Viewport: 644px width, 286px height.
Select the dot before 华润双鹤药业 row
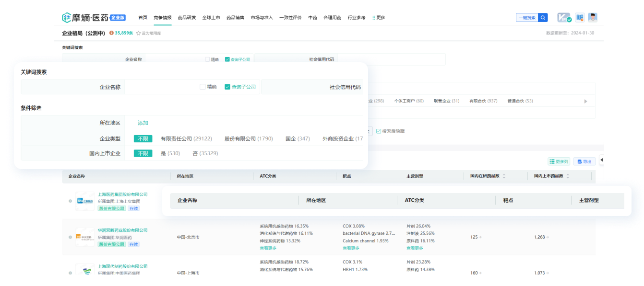pyautogui.click(x=70, y=237)
